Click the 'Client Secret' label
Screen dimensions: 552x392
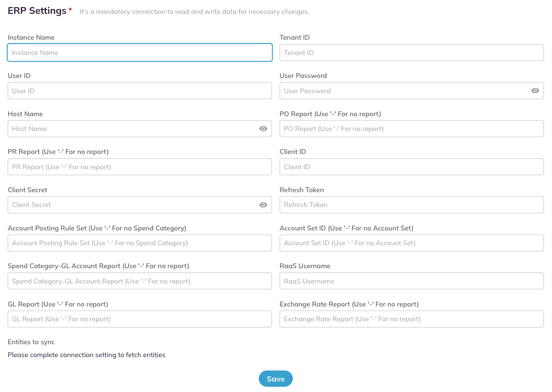(x=27, y=190)
